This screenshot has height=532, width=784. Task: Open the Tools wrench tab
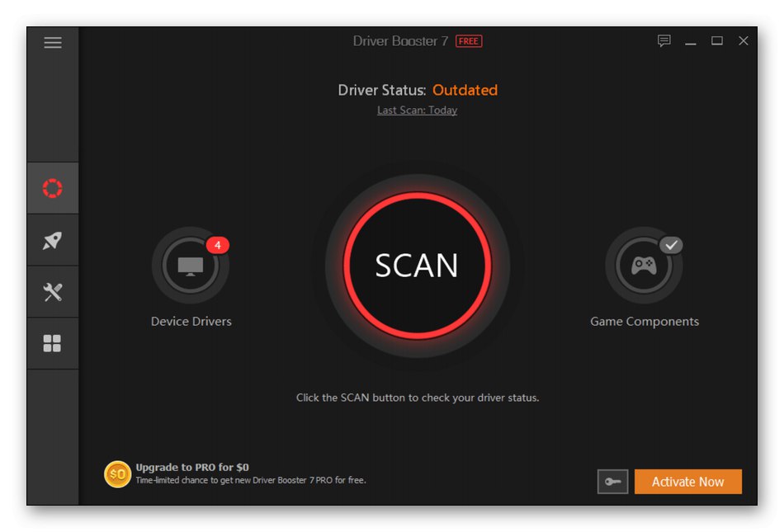pyautogui.click(x=53, y=292)
